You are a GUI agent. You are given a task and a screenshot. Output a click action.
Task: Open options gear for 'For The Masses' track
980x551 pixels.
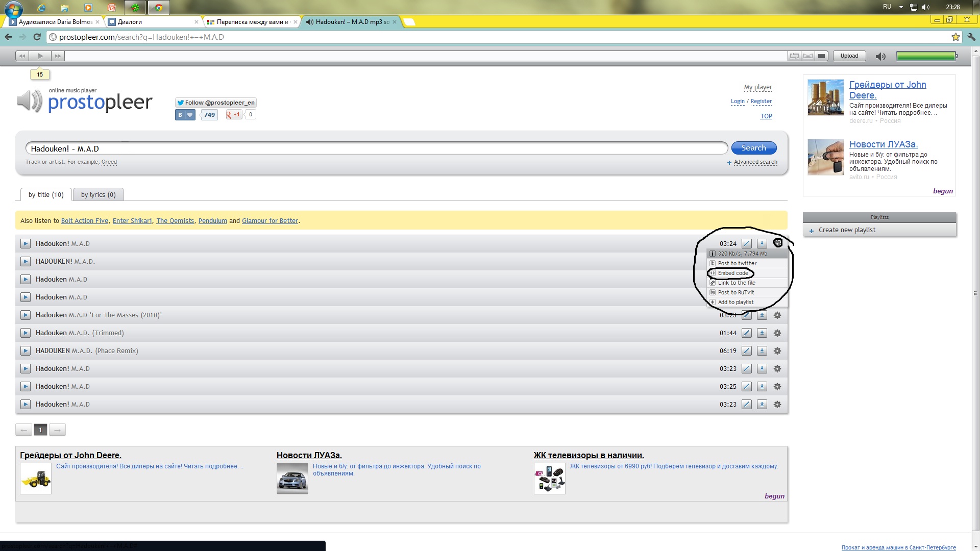pos(777,315)
